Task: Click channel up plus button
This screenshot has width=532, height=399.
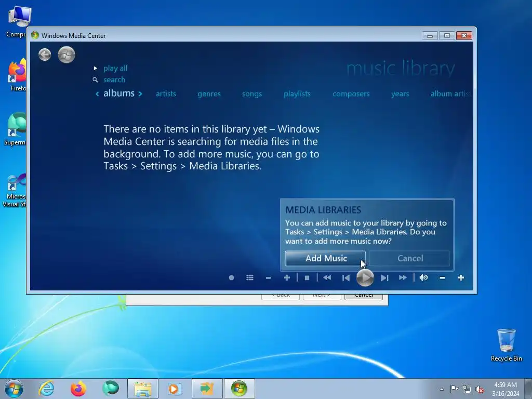Action: coord(287,278)
